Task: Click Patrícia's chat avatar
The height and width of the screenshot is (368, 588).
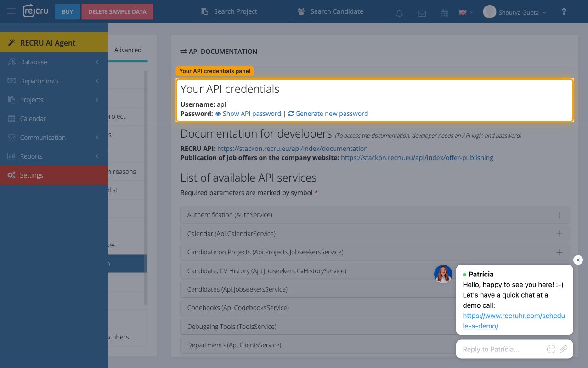Action: tap(443, 274)
